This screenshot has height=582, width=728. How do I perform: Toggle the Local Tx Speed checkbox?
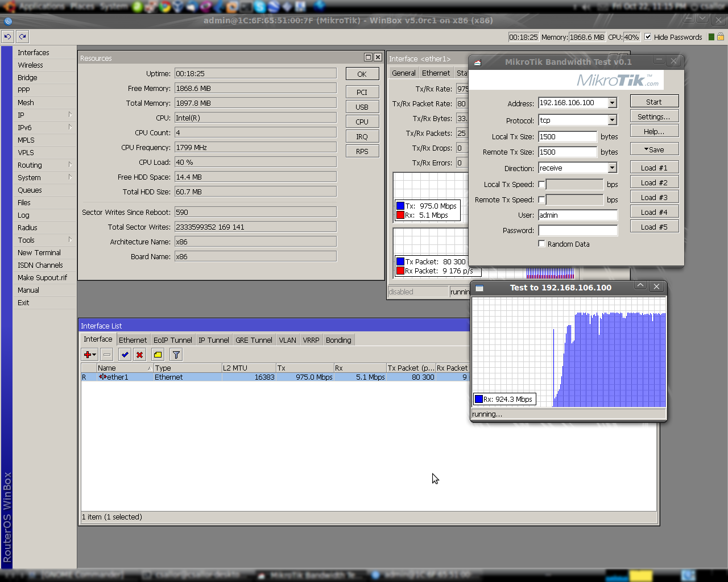[541, 184]
